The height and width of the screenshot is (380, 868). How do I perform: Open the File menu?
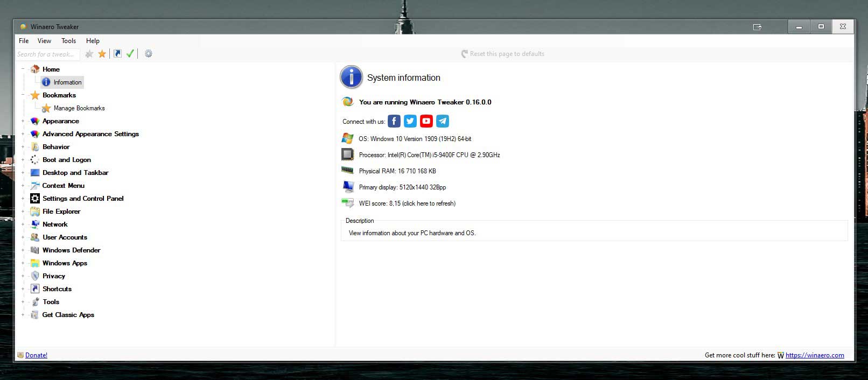coord(24,41)
